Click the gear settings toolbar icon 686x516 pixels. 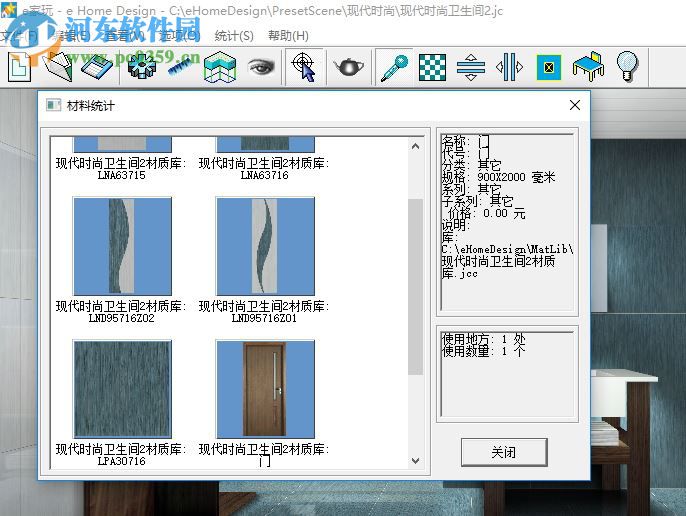(142, 67)
